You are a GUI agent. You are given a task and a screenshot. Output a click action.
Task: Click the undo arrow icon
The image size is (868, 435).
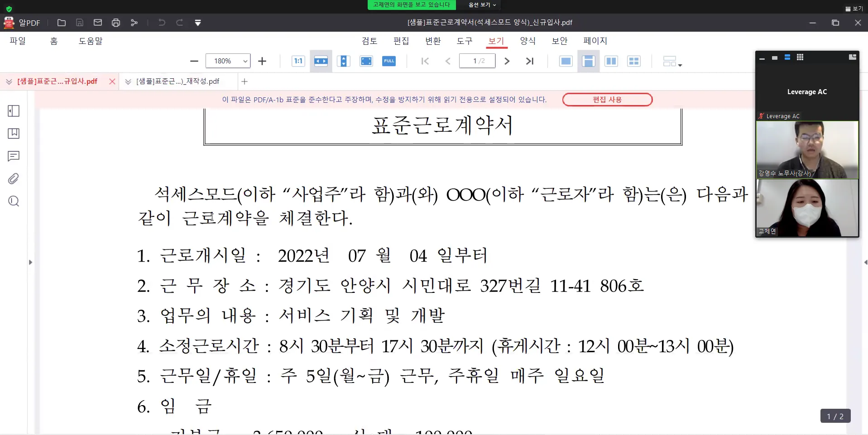coord(162,23)
